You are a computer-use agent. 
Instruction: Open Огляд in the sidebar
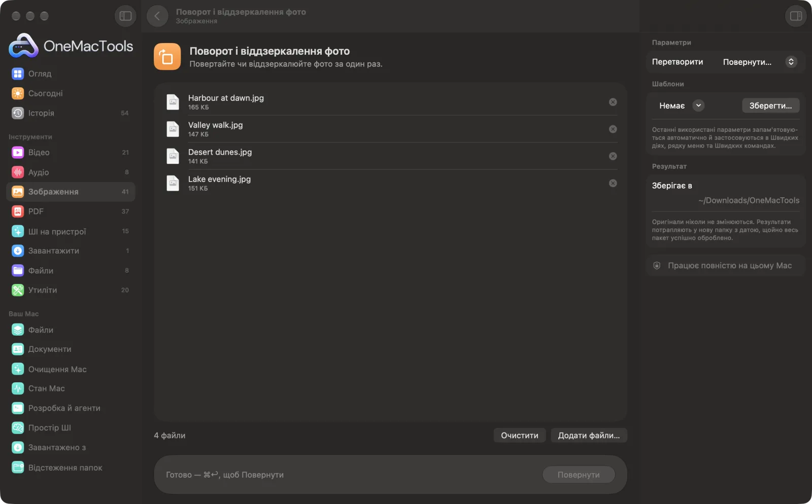point(71,74)
